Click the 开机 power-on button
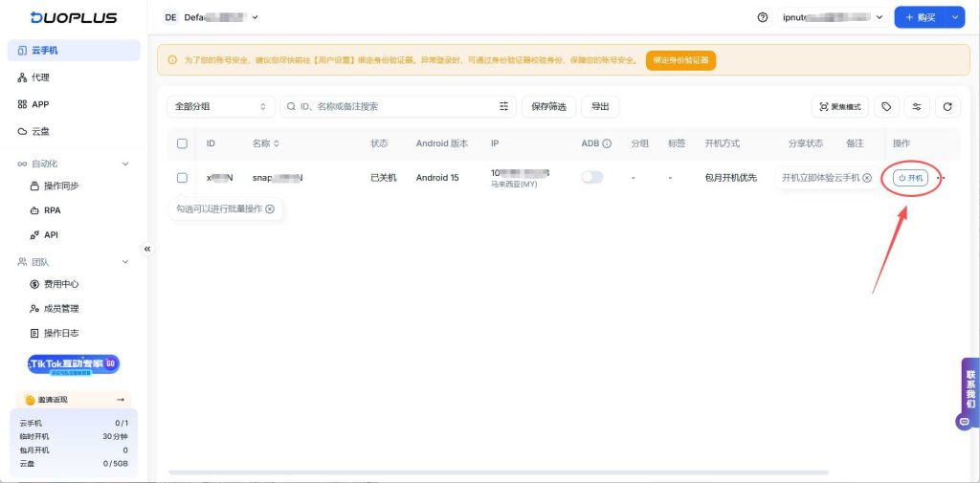The height and width of the screenshot is (483, 980). (x=910, y=178)
